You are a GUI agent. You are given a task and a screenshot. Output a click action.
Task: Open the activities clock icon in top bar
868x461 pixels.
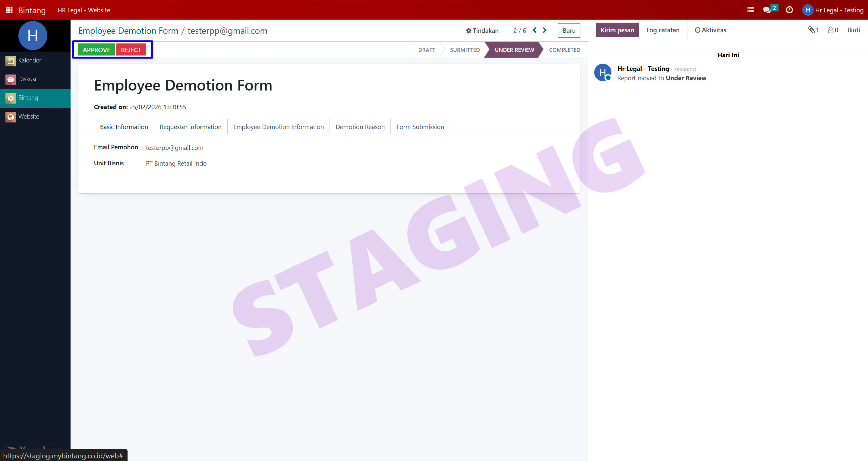coord(789,10)
